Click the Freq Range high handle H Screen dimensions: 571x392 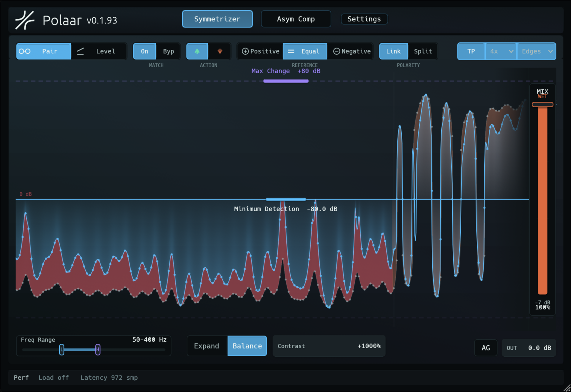pyautogui.click(x=98, y=350)
